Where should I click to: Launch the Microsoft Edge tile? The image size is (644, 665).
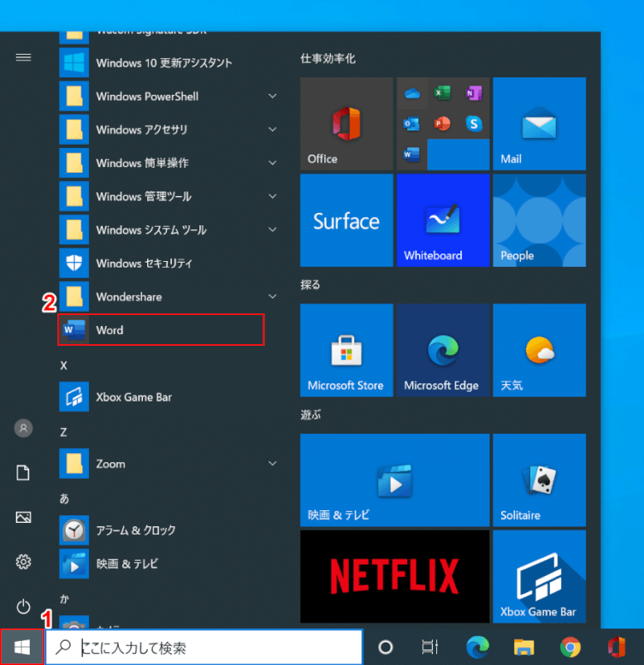443,350
